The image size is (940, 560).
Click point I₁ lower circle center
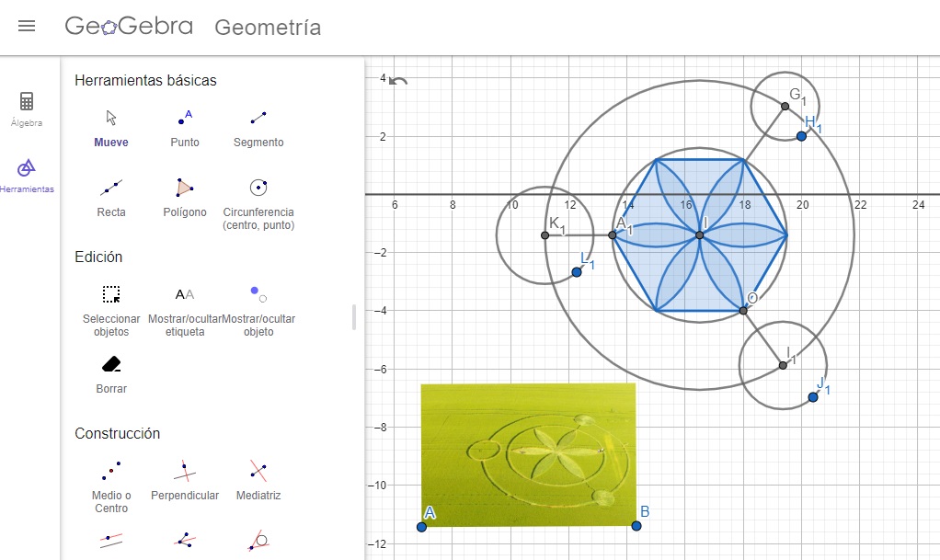783,365
